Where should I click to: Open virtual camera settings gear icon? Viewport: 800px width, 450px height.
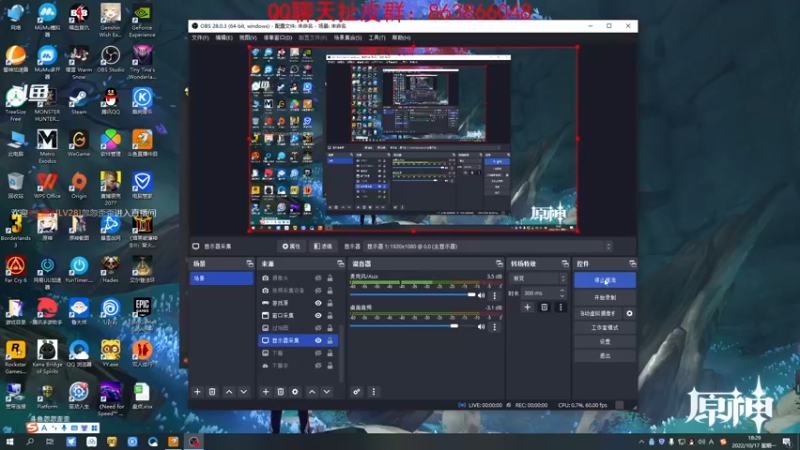pos(630,313)
